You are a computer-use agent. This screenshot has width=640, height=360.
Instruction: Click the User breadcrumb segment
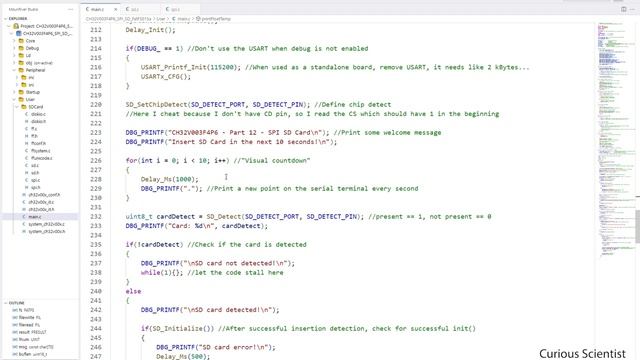(x=161, y=19)
